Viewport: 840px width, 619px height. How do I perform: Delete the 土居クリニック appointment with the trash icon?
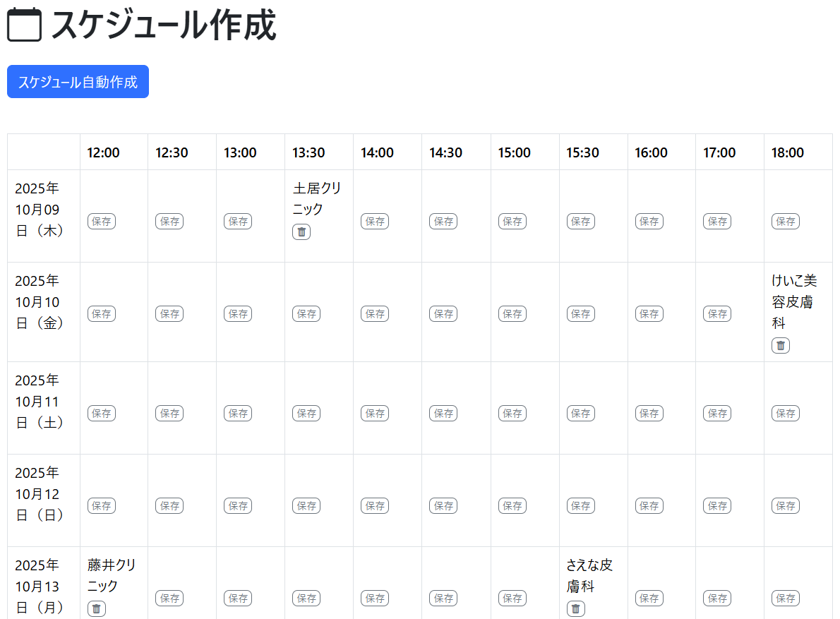[301, 232]
